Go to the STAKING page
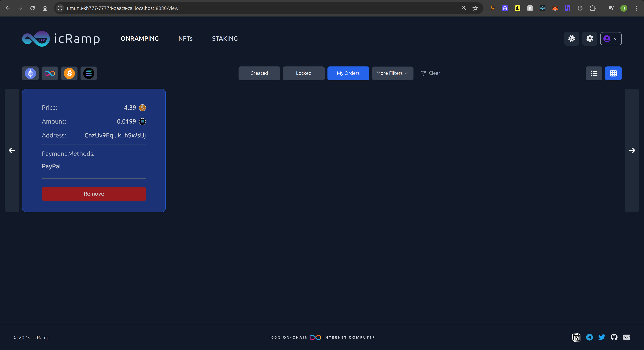 click(x=225, y=39)
